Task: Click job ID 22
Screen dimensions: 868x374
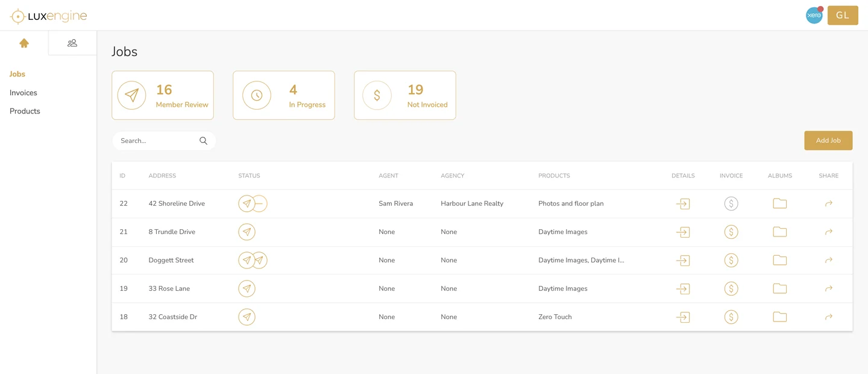Action: pyautogui.click(x=124, y=204)
